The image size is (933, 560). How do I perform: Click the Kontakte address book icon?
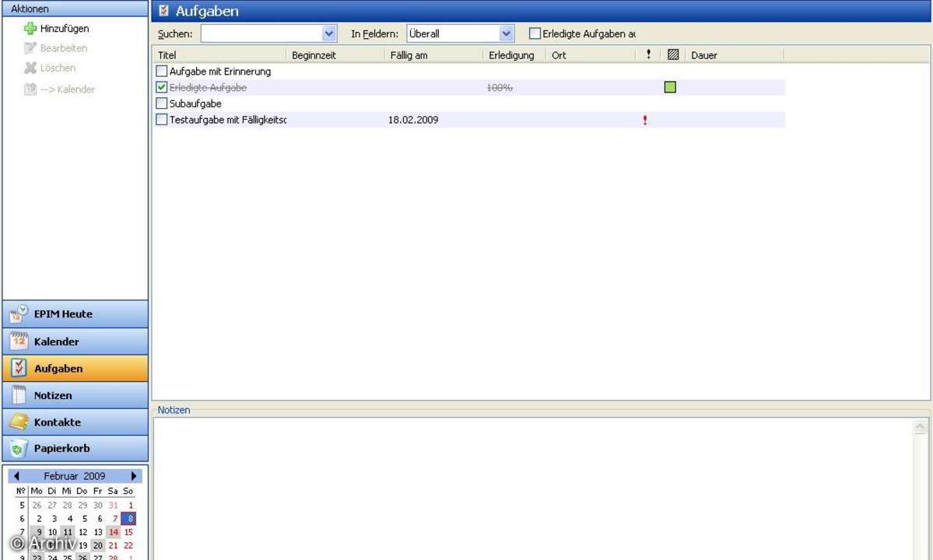click(x=19, y=422)
